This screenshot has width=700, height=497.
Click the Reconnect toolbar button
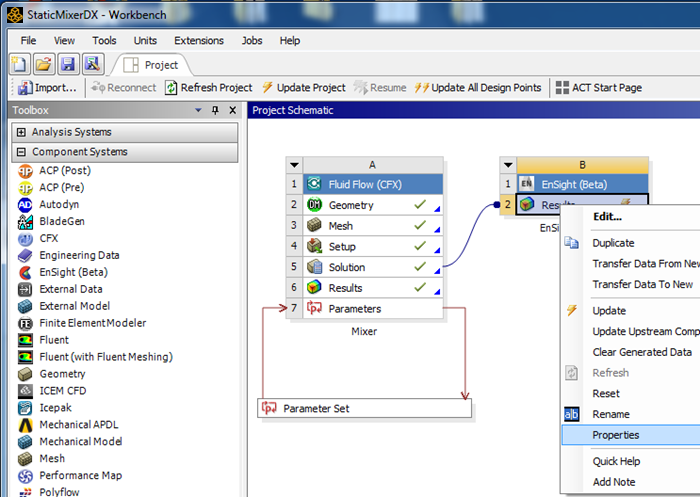(124, 88)
